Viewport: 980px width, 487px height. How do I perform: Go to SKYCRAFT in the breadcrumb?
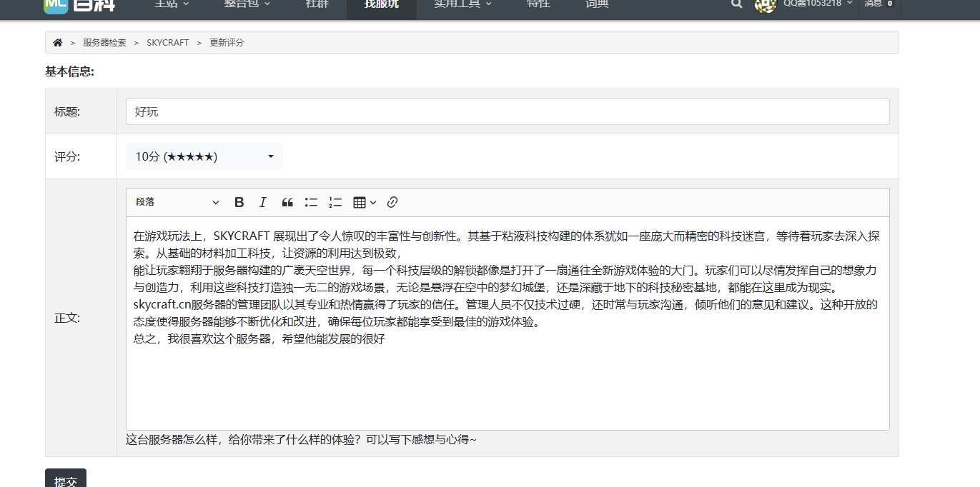(168, 43)
